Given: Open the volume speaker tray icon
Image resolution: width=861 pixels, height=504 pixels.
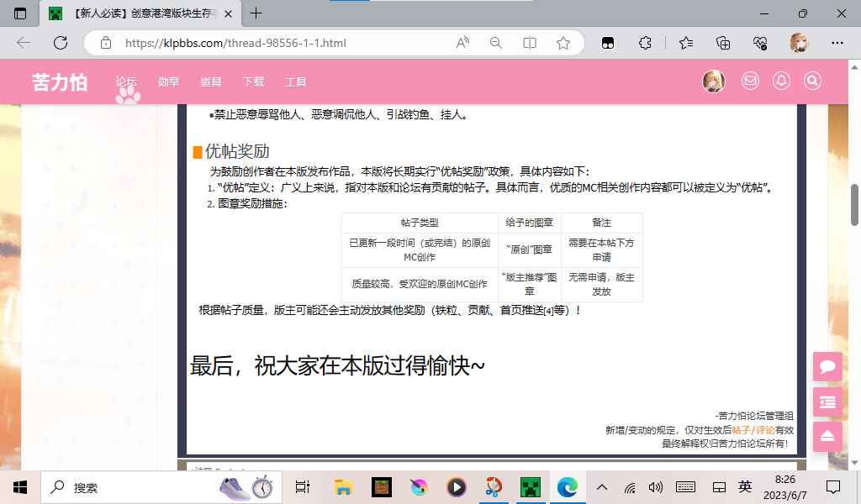Looking at the screenshot, I should [655, 487].
